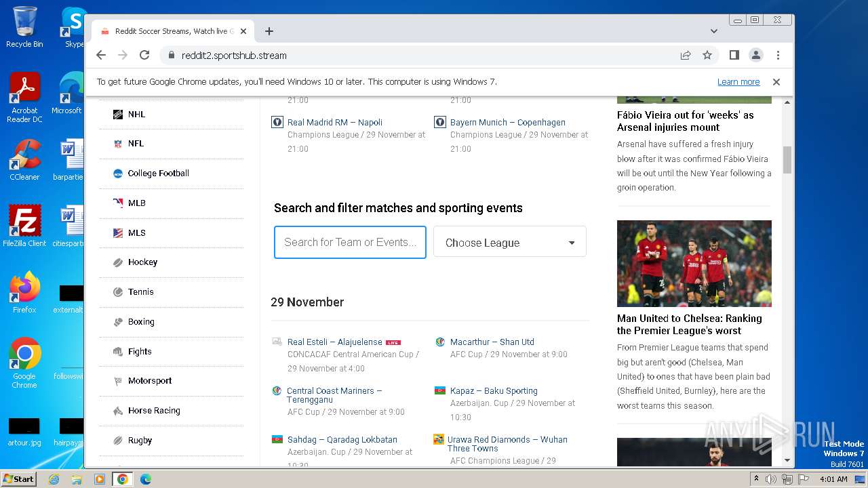Open Kapaz – Baku Sporting match
This screenshot has height=488, width=868.
pos(494,391)
